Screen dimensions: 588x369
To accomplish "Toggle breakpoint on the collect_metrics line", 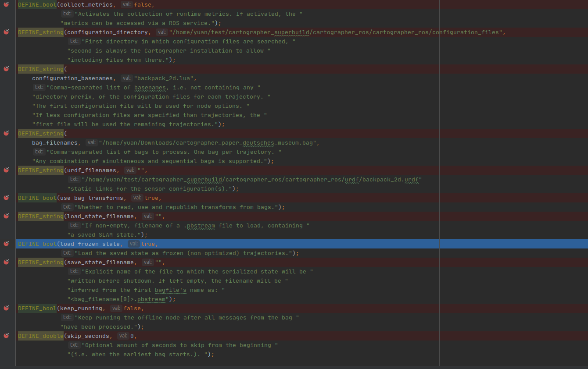I will point(6,4).
